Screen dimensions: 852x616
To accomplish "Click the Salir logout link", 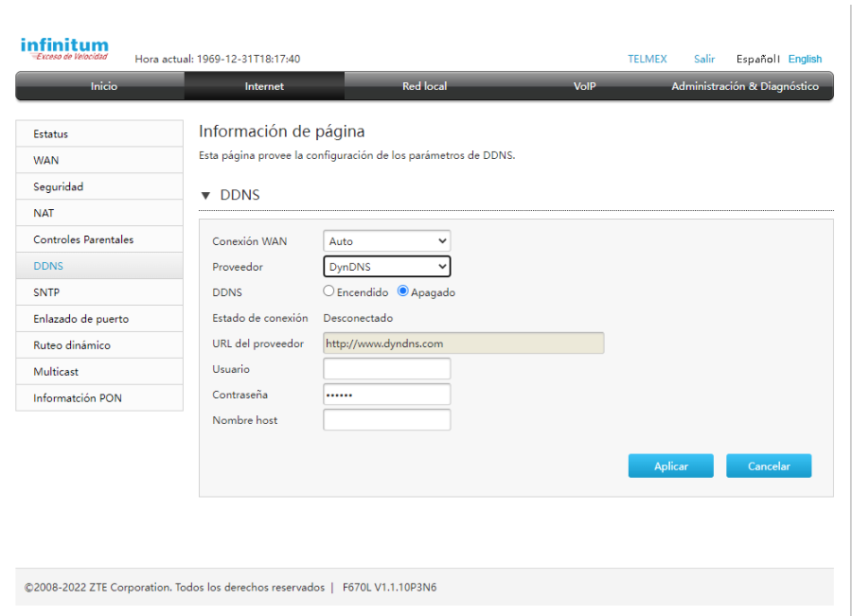I will pos(703,59).
